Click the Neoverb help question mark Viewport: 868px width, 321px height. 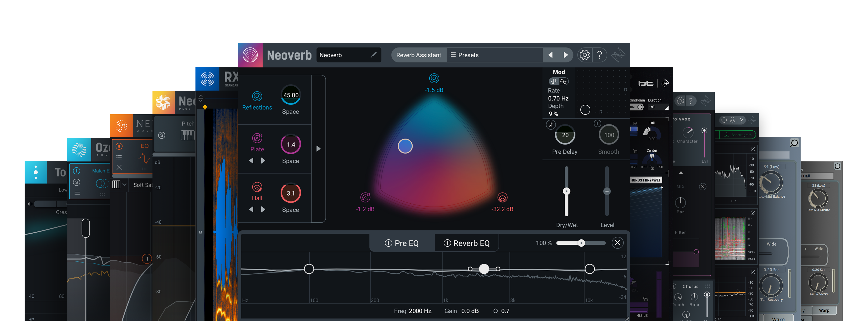[599, 55]
